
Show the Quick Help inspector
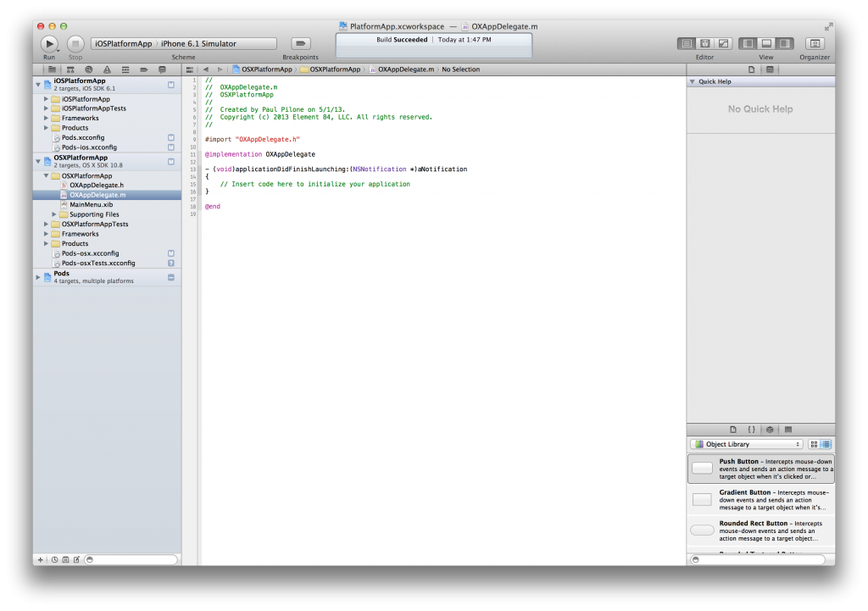point(770,69)
